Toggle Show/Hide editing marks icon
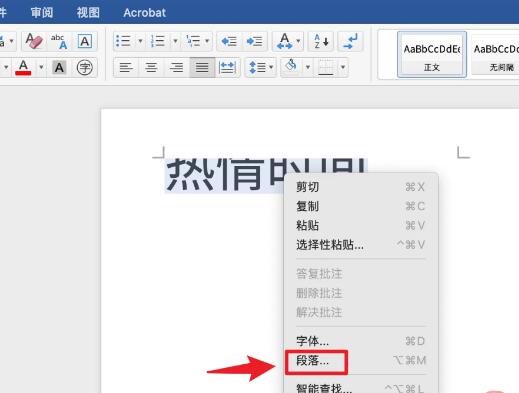 click(x=350, y=41)
